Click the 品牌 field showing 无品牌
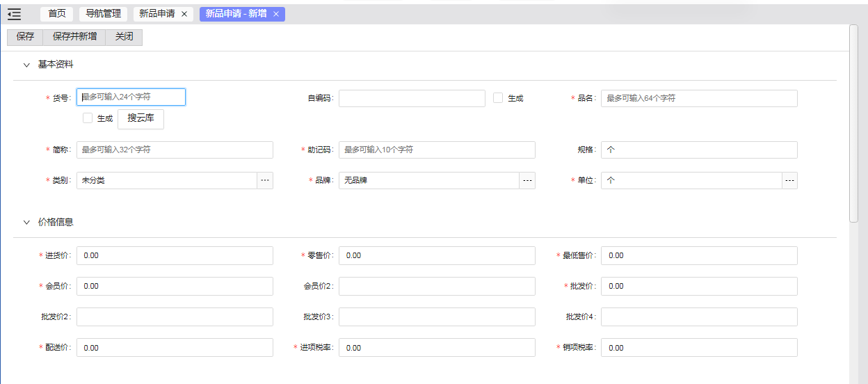The image size is (868, 384). coord(429,180)
